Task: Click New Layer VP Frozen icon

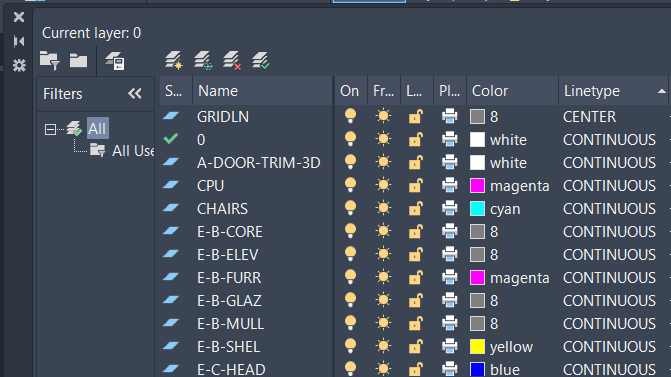Action: pos(203,60)
